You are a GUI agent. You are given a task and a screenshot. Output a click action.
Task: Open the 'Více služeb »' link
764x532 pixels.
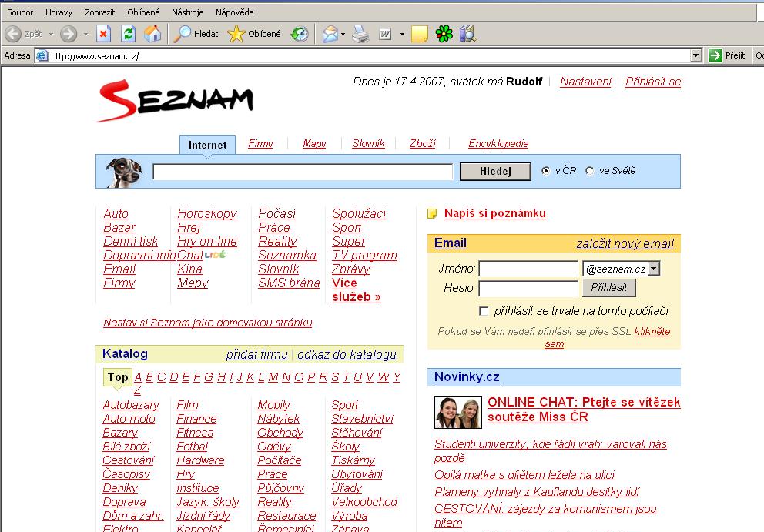click(356, 290)
